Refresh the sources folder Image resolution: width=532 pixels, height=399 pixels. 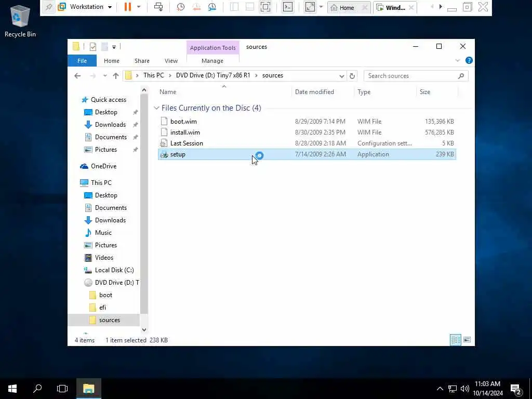[x=352, y=76]
